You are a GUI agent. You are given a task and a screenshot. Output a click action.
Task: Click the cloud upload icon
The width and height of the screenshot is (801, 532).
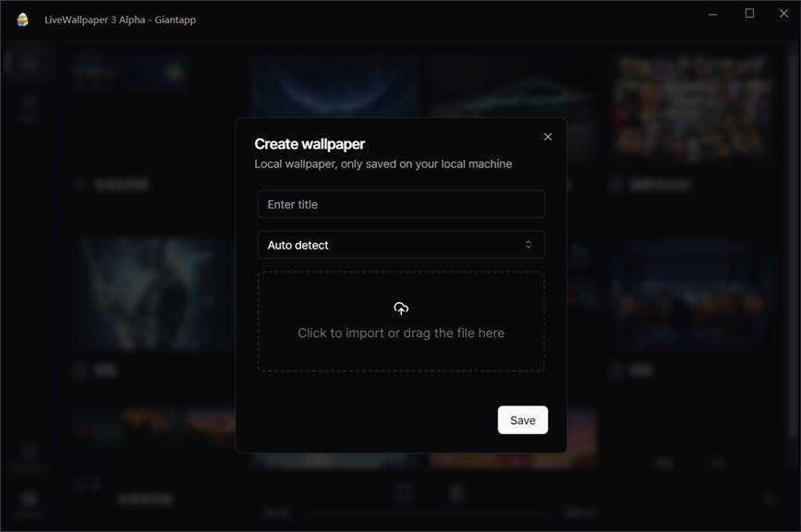click(401, 308)
